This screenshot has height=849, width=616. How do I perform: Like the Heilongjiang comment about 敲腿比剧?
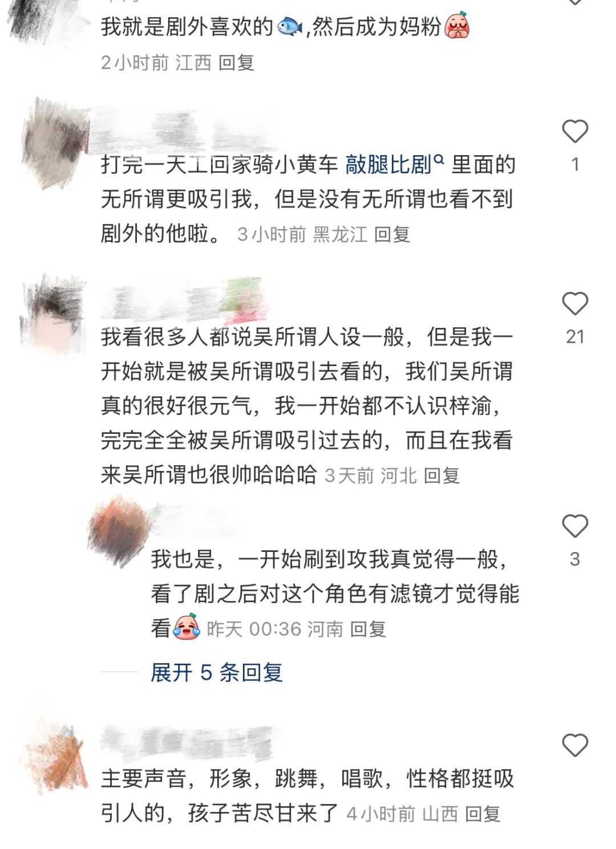coord(575,131)
